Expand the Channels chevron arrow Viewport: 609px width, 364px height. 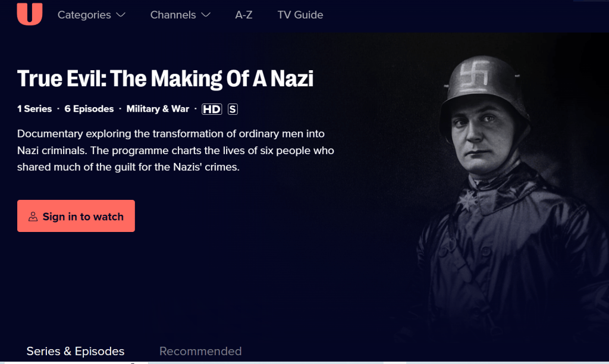206,15
